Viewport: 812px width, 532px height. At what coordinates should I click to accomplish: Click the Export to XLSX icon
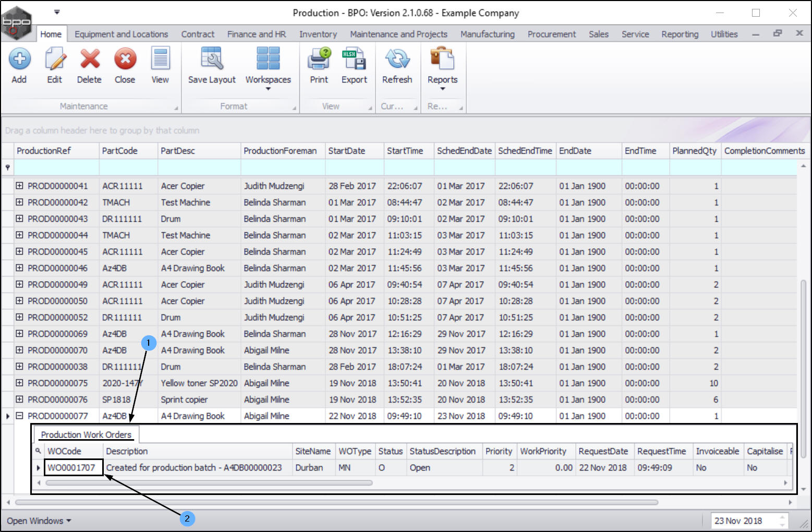pyautogui.click(x=354, y=59)
